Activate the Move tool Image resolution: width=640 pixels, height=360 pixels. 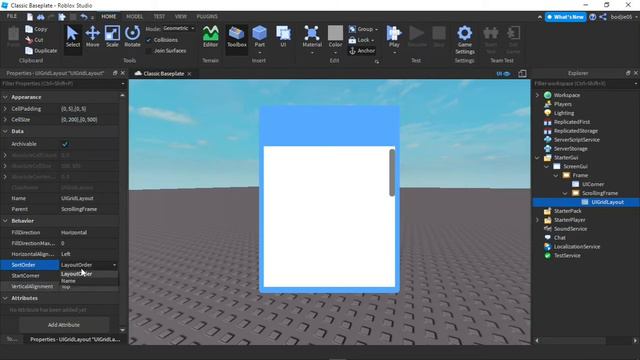(93, 37)
